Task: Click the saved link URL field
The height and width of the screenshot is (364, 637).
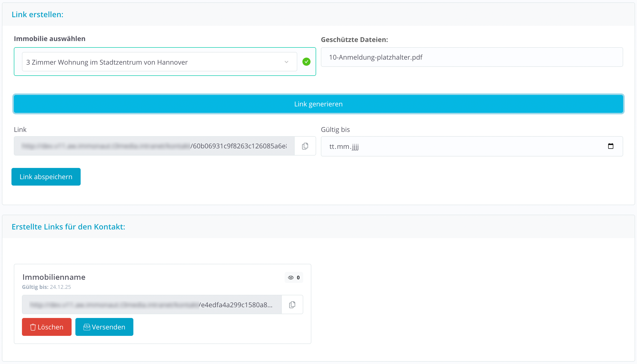Action: coord(151,305)
